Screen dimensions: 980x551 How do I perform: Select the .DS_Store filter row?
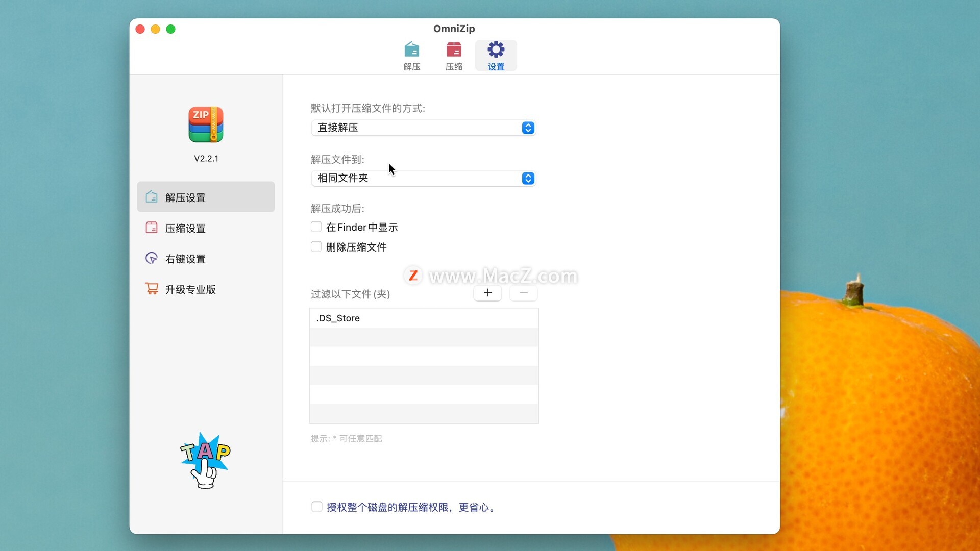click(x=424, y=318)
